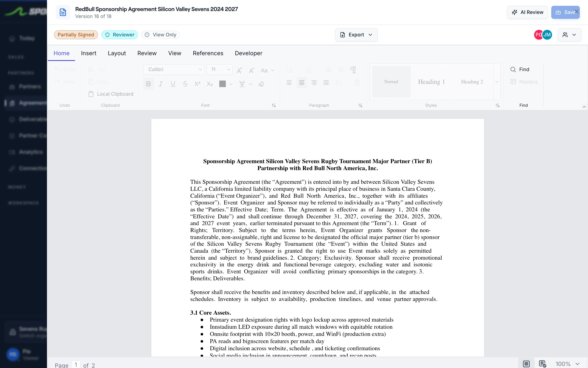Viewport: 588px width, 368px height.
Task: Click Align Left icon
Action: 289,83
